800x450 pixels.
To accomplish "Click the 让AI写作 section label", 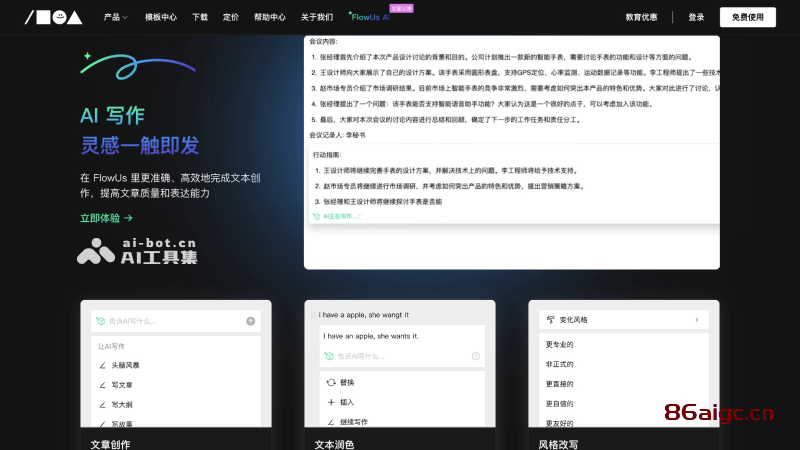I will tap(111, 346).
